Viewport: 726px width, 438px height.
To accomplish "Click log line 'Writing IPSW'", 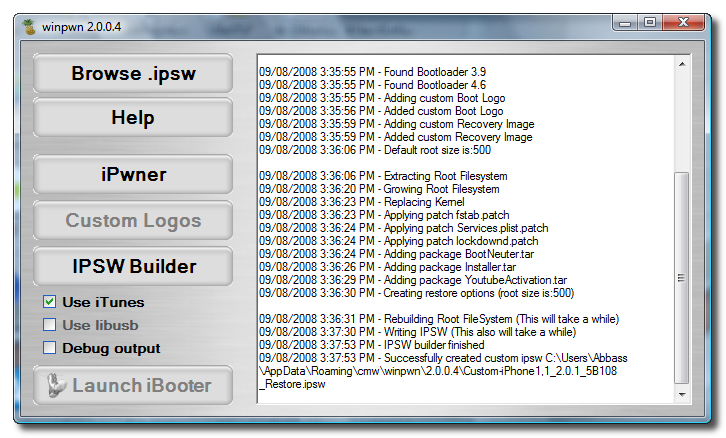I will [x=418, y=332].
